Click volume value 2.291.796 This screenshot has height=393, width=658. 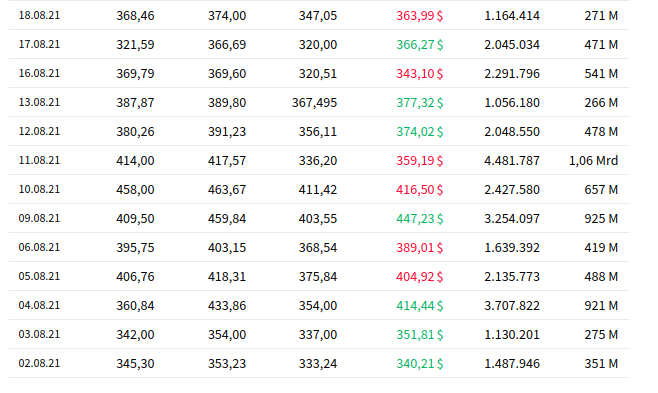(x=512, y=73)
